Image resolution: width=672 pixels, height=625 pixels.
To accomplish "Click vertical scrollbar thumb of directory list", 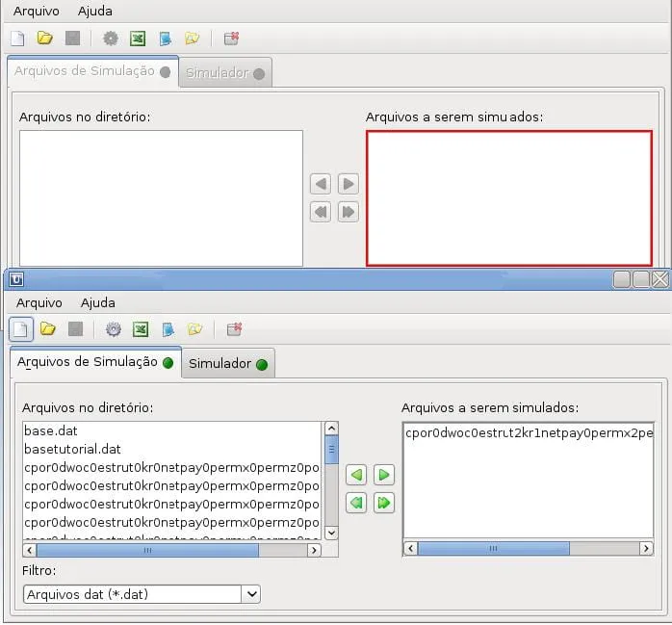I will tap(331, 450).
